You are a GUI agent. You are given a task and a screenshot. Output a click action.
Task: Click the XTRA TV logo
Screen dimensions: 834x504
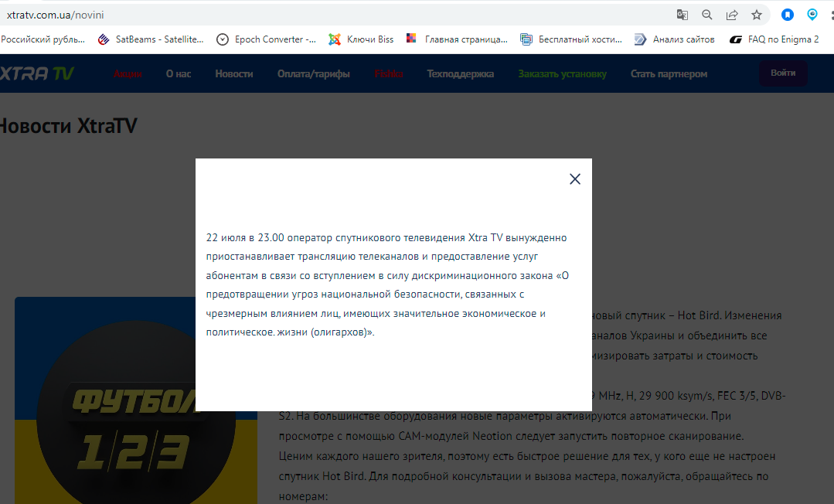[36, 73]
